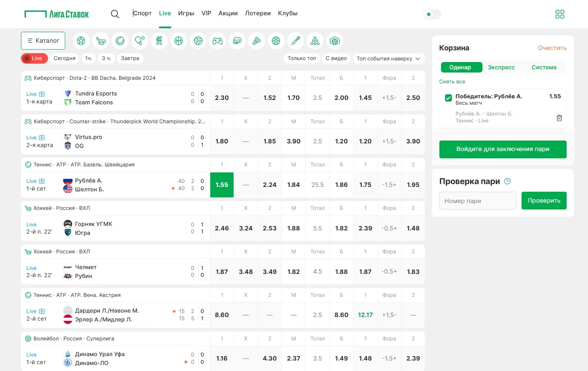Toggle the light/dark theme switch

click(x=432, y=14)
